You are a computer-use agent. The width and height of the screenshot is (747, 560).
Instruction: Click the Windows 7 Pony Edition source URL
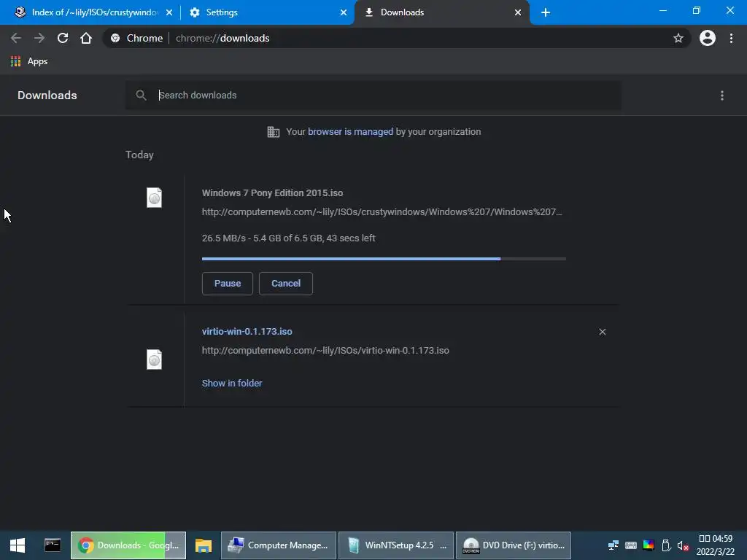382,212
